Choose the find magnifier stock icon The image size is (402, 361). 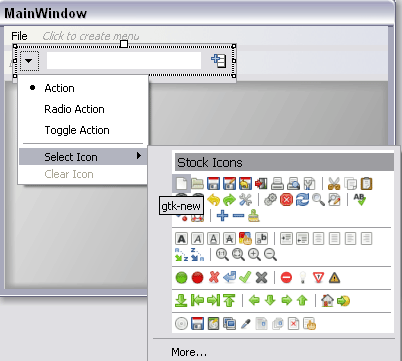click(318, 200)
